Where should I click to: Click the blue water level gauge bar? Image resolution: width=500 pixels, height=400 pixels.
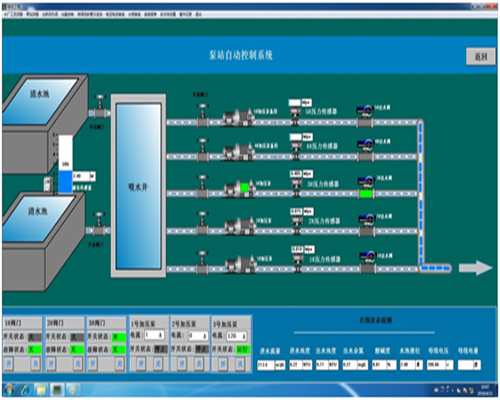tap(65, 182)
